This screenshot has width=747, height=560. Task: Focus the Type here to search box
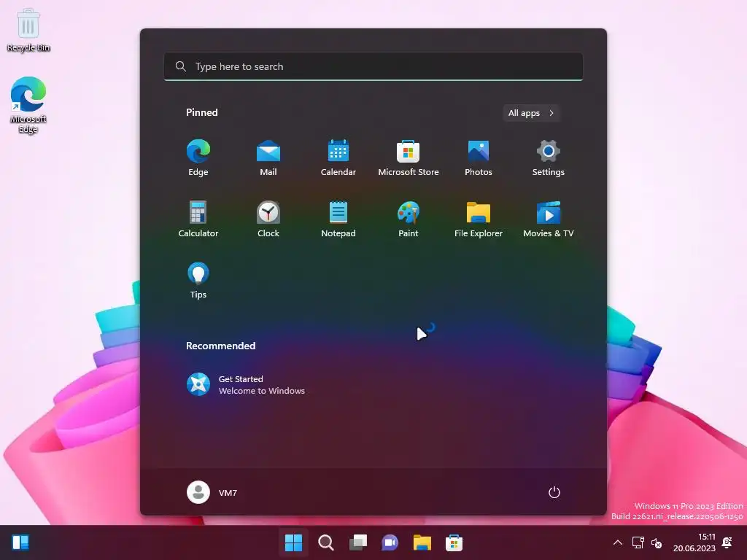[x=373, y=66]
